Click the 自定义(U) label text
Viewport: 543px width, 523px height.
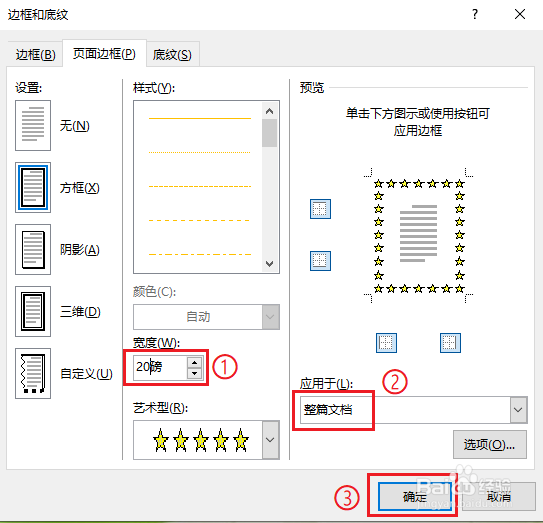86,374
